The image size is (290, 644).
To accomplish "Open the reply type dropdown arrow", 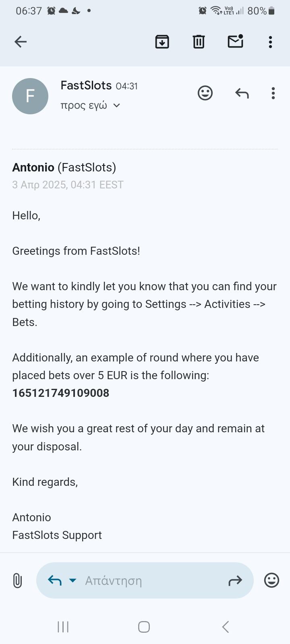I will point(72,580).
